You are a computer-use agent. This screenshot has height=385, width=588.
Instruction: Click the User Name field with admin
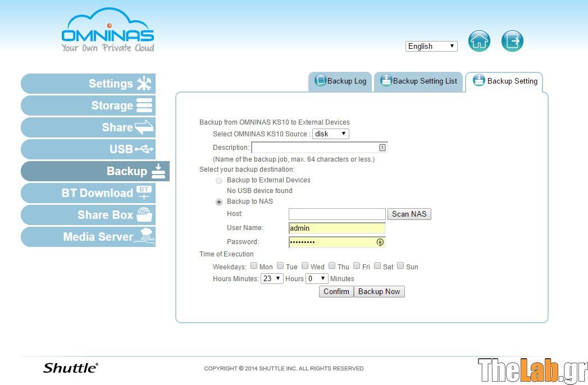337,228
